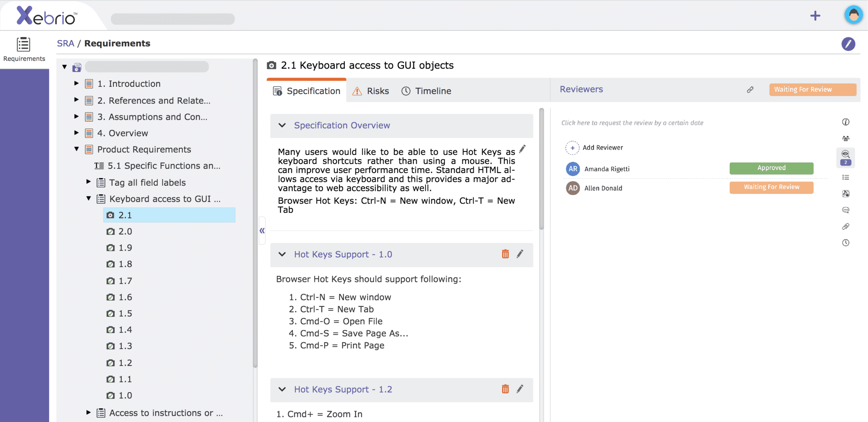868x422 pixels.
Task: Open the user avatar profile menu
Action: coord(853,15)
